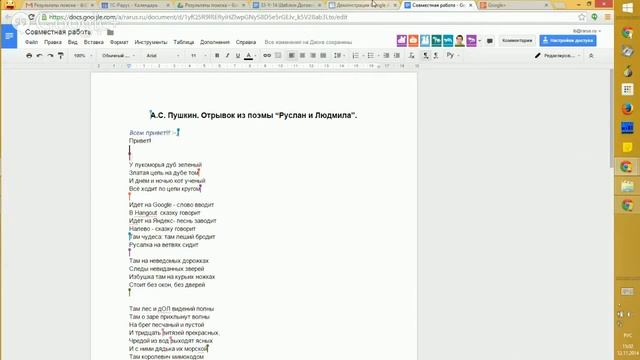Open the Windows Start button
The height and width of the screenshot is (360, 640).
pyautogui.click(x=627, y=8)
